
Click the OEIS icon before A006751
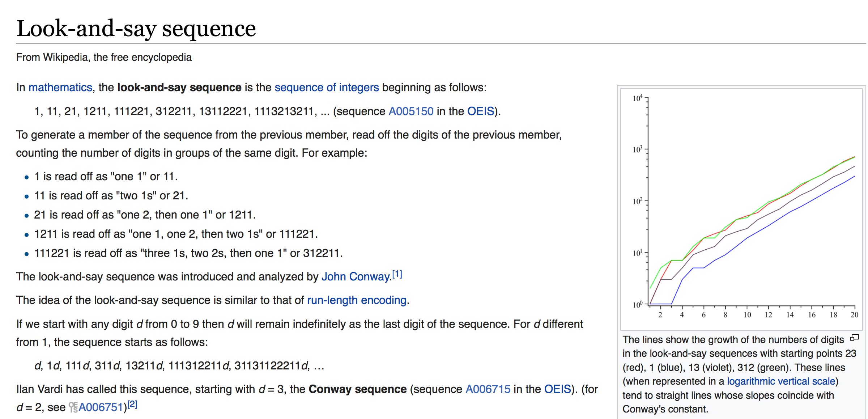[x=73, y=407]
